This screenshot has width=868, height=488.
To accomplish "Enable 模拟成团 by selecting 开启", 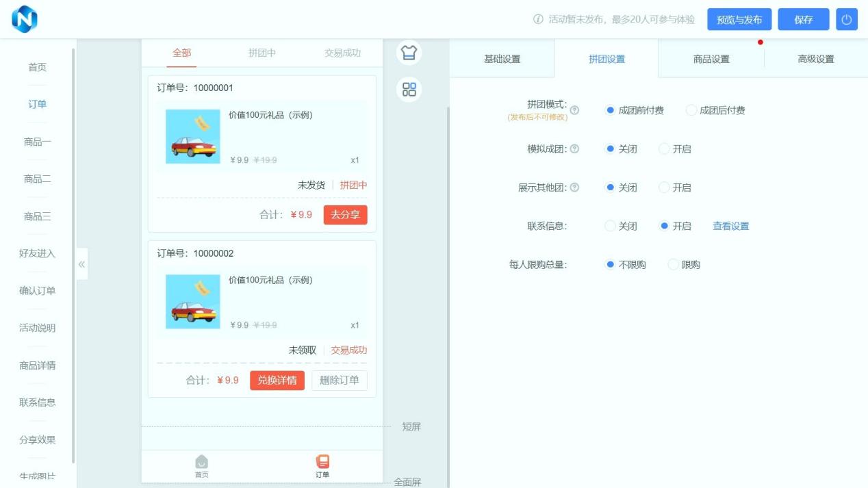I will point(664,149).
